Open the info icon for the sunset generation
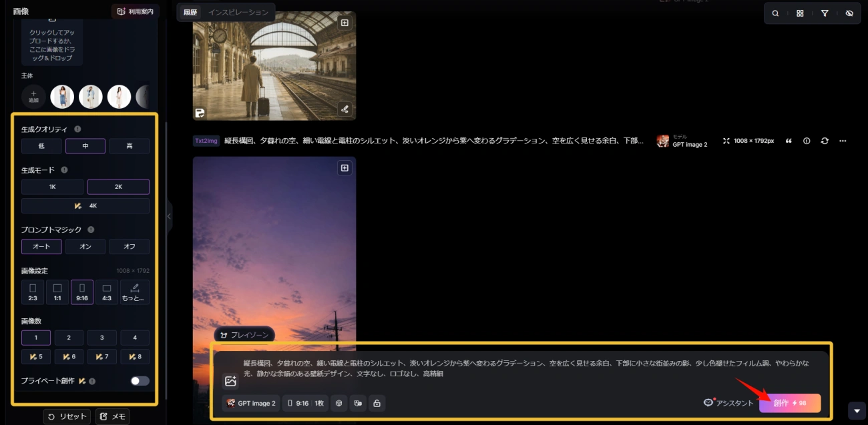Image resolution: width=868 pixels, height=425 pixels. [807, 141]
